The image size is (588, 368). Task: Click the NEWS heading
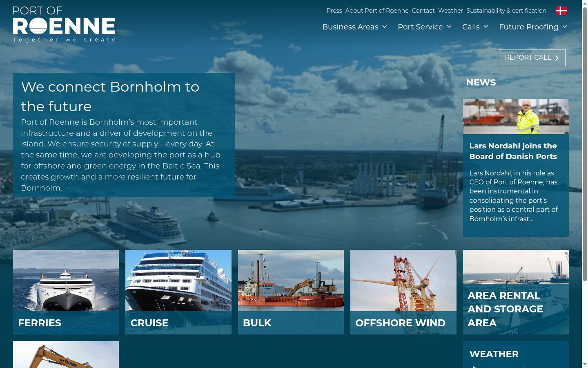tap(481, 83)
